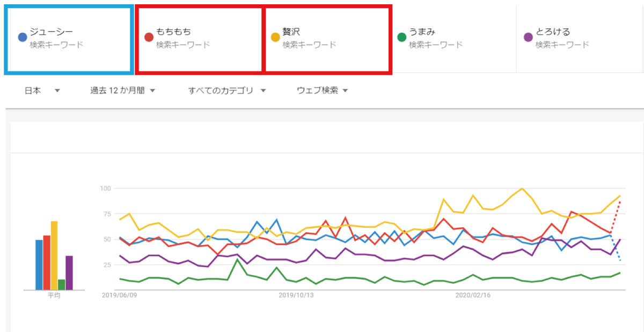
Task: Click the green dot beside うまみ
Action: pos(401,38)
